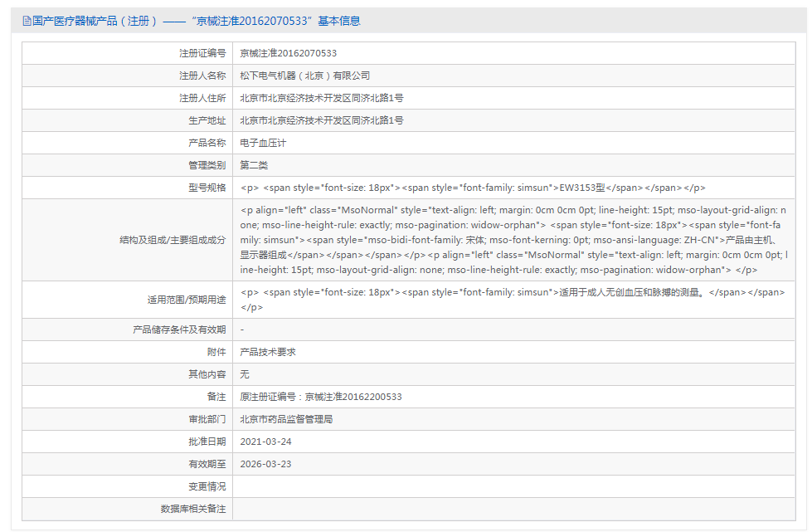
Task: Click approval department 北京市药品监督管理局
Action: [x=286, y=419]
